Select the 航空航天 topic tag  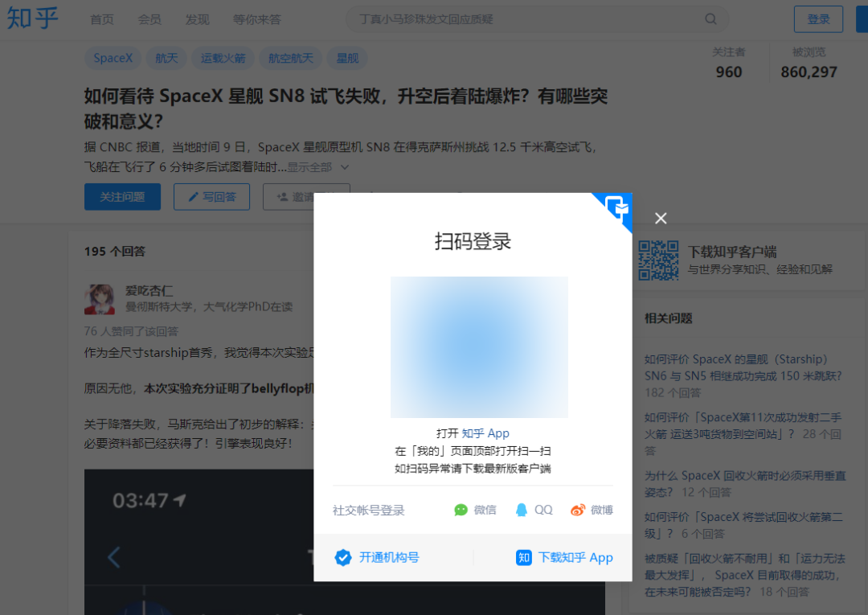click(291, 58)
